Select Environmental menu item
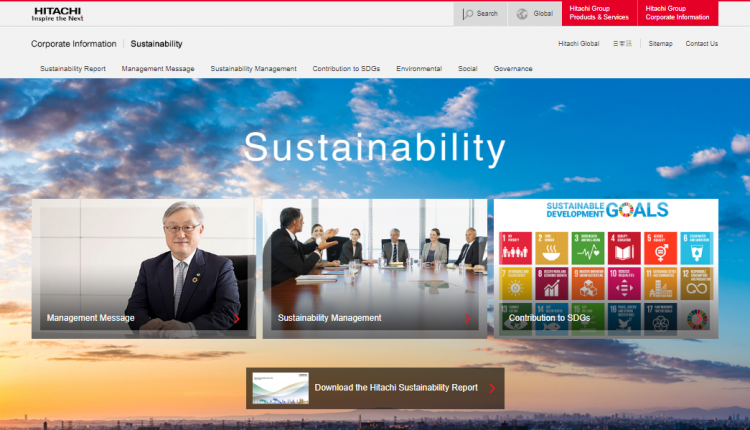 click(419, 69)
